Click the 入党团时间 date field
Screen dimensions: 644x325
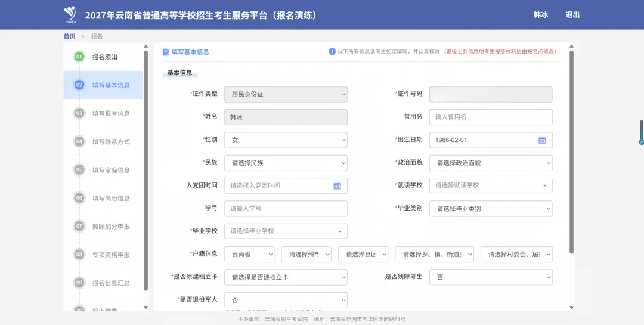286,185
